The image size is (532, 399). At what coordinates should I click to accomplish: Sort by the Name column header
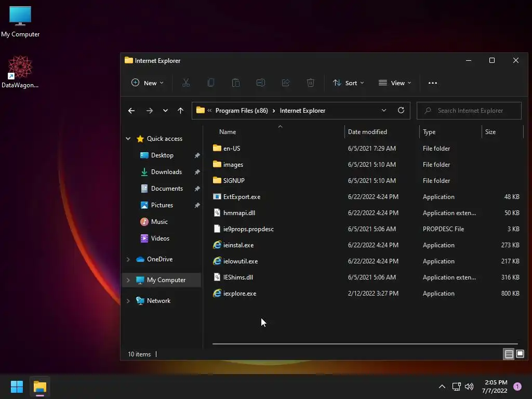(x=228, y=131)
